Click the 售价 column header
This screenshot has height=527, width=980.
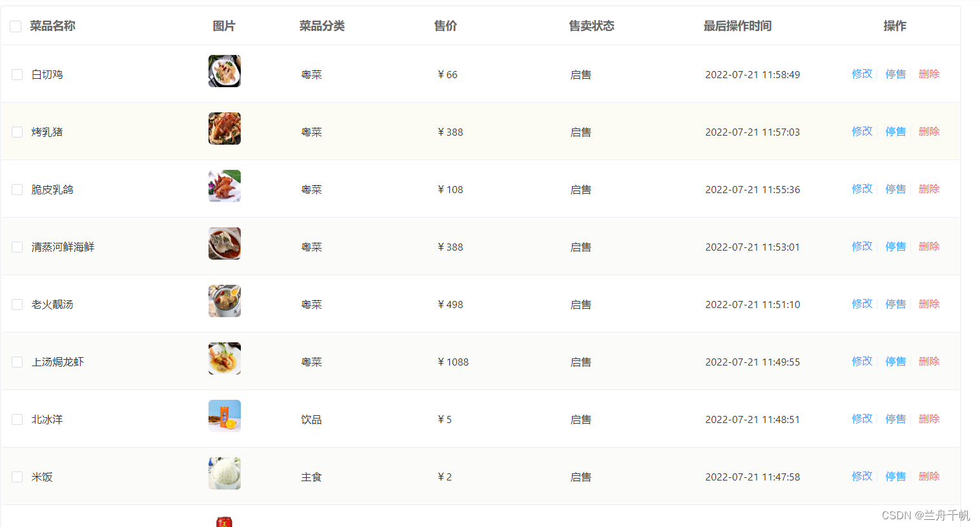pos(444,26)
